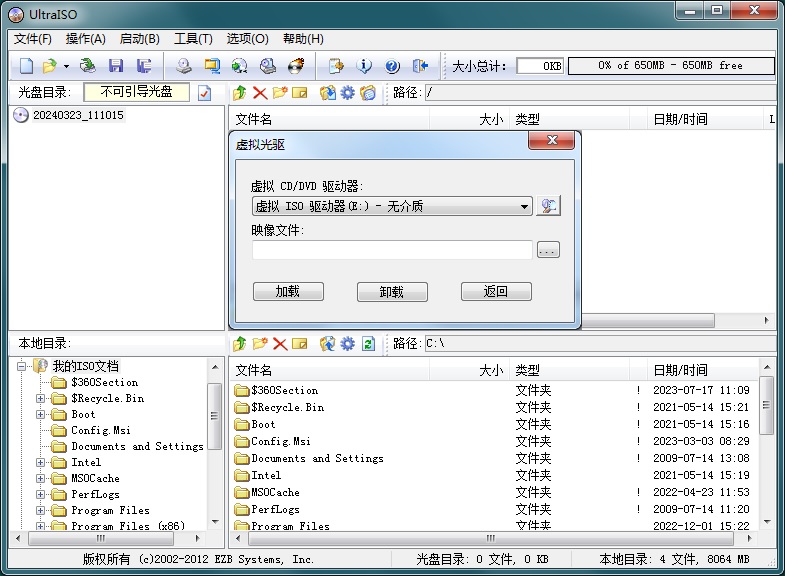This screenshot has height=576, width=785.
Task: Click gear settings icon in disc toolbar
Action: click(x=347, y=93)
